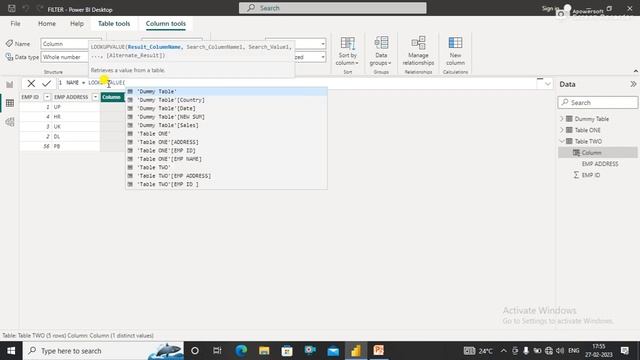Cancel the formula with the X icon
Image resolution: width=640 pixels, height=360 pixels.
tap(31, 84)
